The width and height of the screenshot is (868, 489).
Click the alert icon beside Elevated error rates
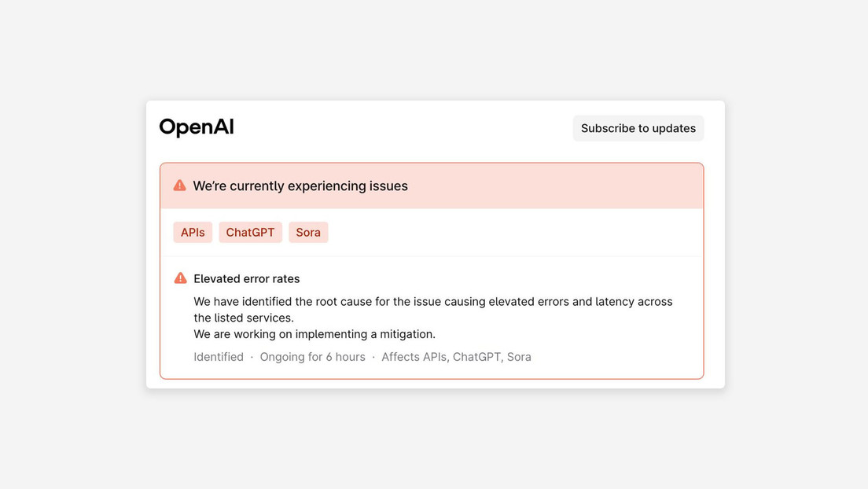pos(179,278)
